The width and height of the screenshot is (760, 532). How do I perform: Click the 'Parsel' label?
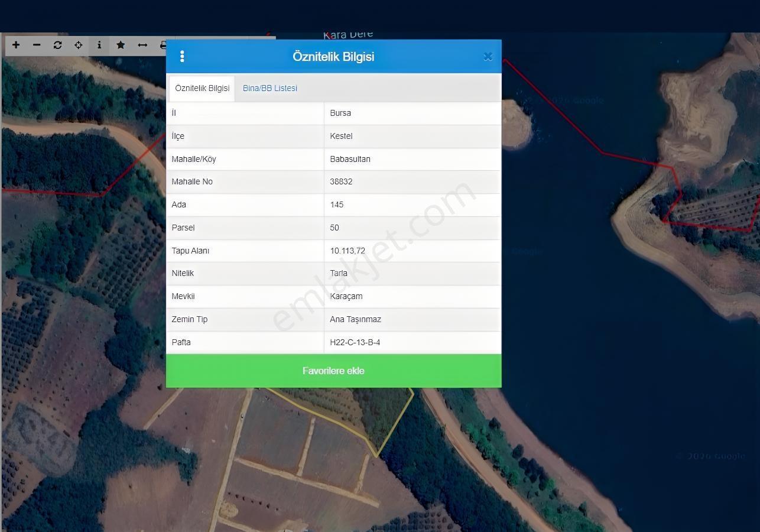coord(183,228)
